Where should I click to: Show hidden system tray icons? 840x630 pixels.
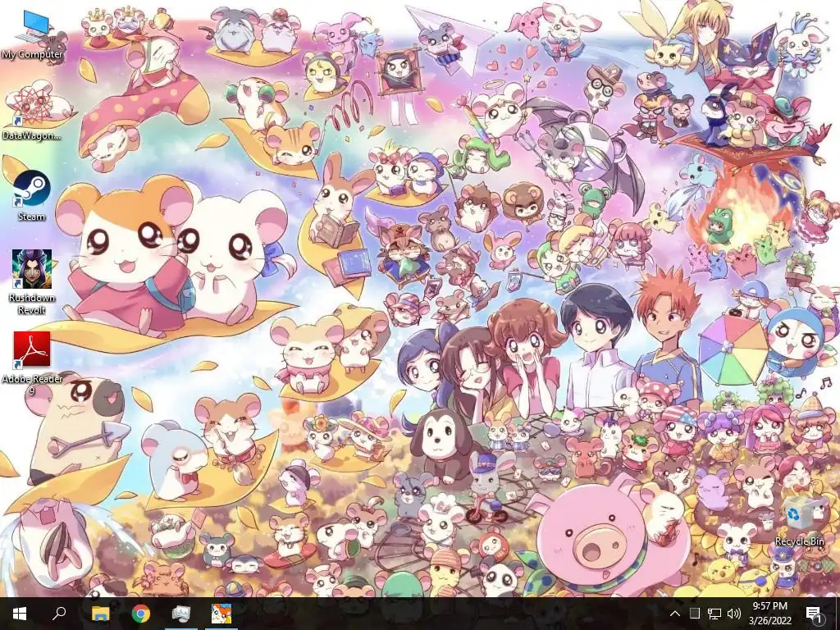pyautogui.click(x=675, y=614)
